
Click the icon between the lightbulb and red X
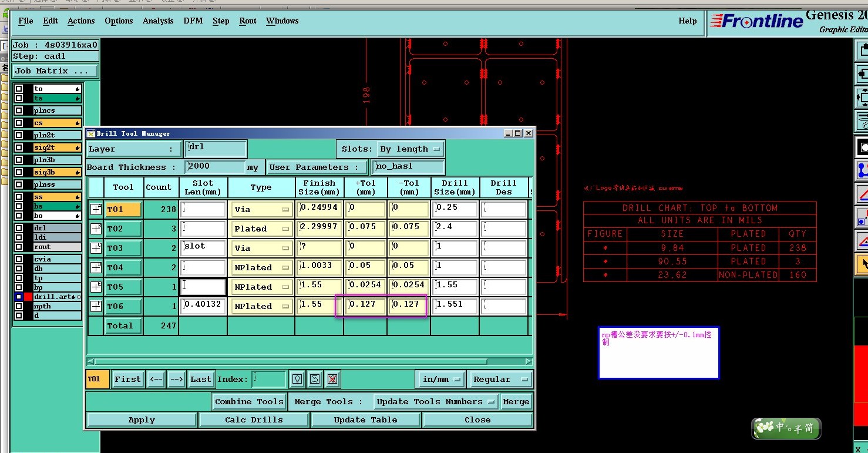(315, 379)
